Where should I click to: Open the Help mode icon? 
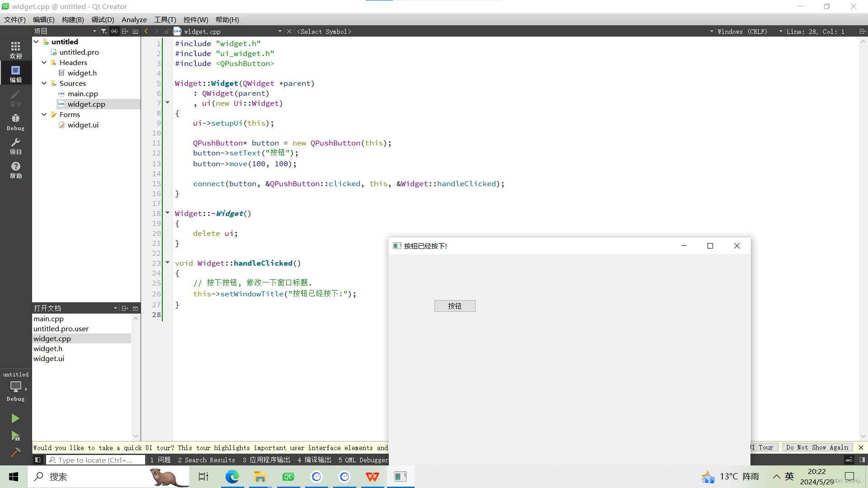[15, 170]
